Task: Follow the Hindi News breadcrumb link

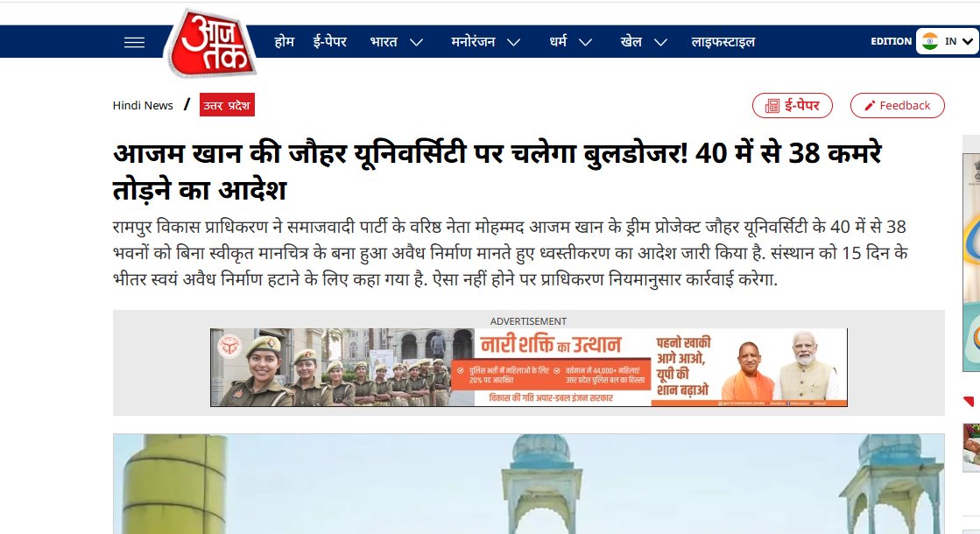Action: click(143, 106)
